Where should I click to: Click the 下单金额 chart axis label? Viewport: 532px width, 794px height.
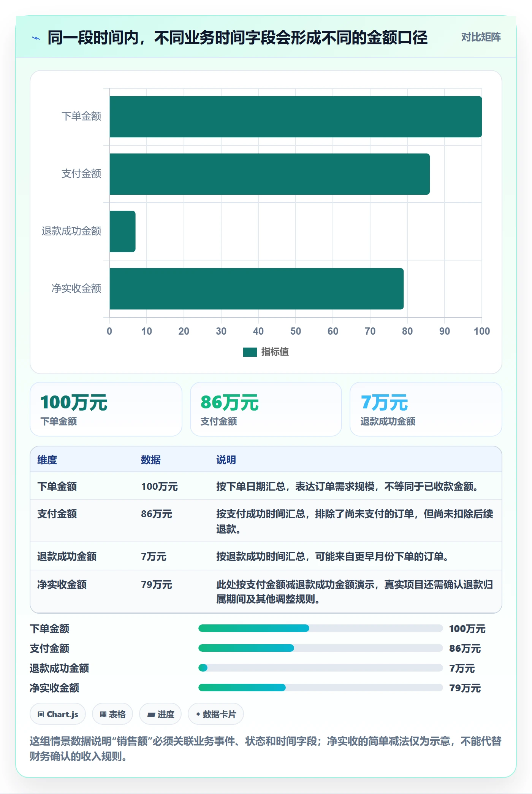[81, 116]
